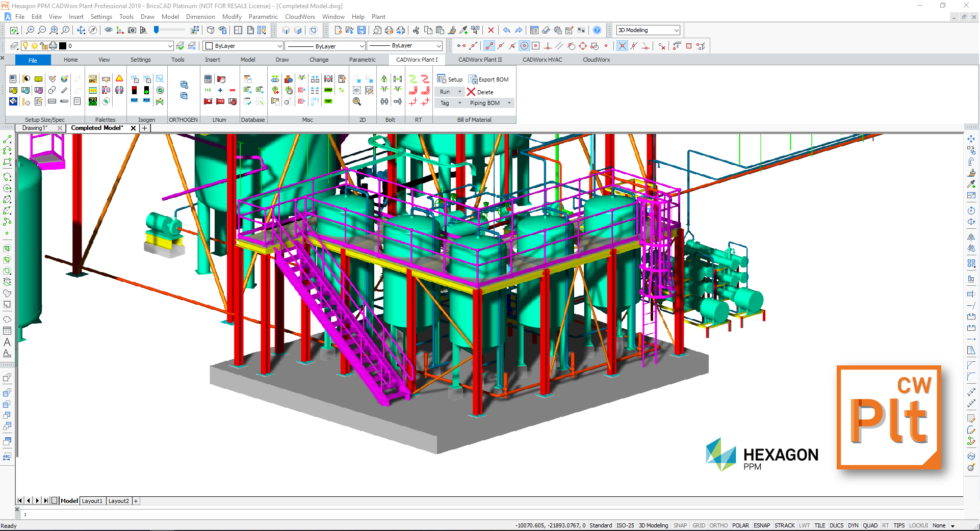Toggle SNAP mode in status bar
This screenshot has width=980, height=531.
[680, 525]
